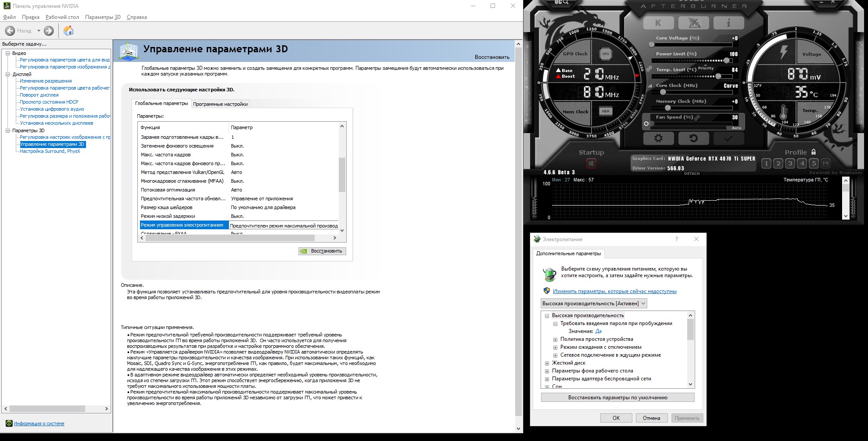The height and width of the screenshot is (441, 868).
Task: Select Afterburner profile slot 2
Action: click(x=778, y=163)
